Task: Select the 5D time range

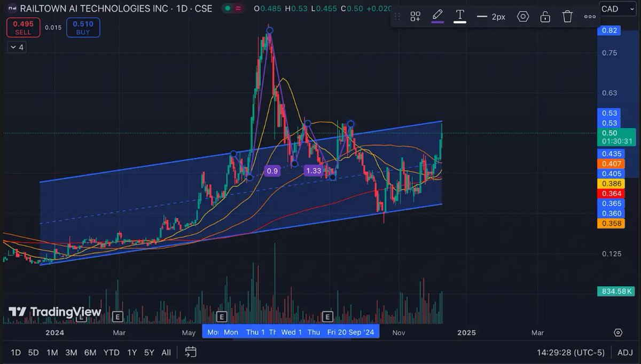Action: click(x=33, y=352)
